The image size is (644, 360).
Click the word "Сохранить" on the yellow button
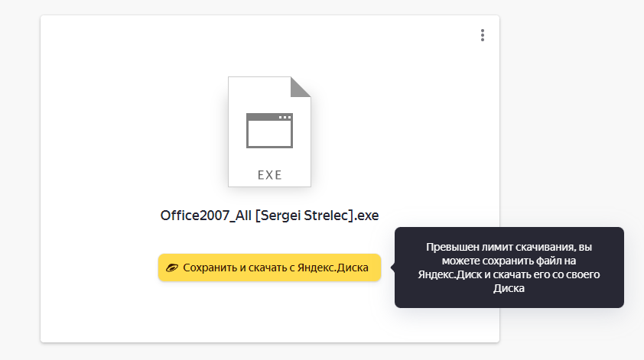210,268
